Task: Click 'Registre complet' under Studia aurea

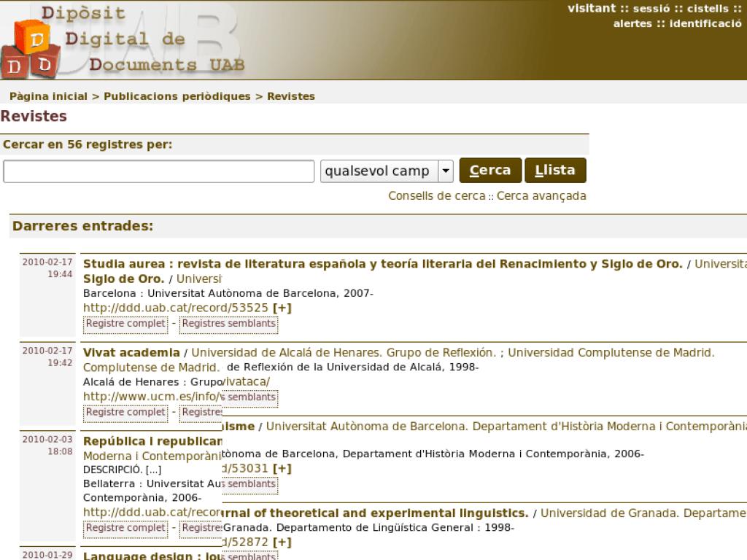Action: click(125, 323)
